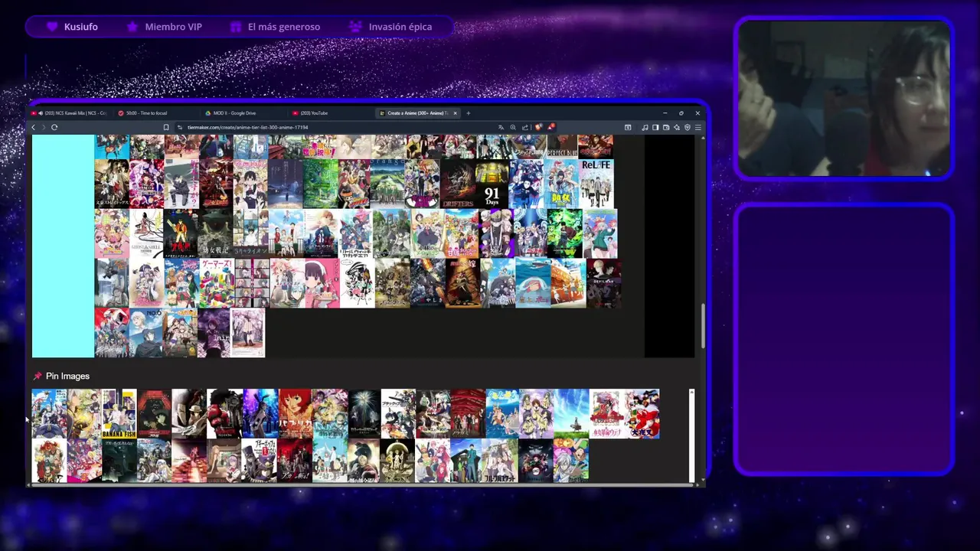The width and height of the screenshot is (980, 551).
Task: Click the pin icon next to Pin Images
Action: pos(37,377)
